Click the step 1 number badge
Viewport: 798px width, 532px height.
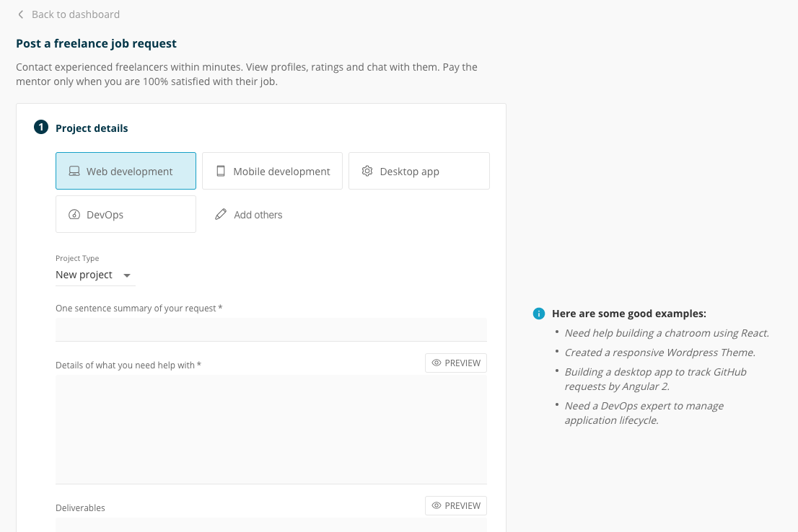click(x=40, y=127)
